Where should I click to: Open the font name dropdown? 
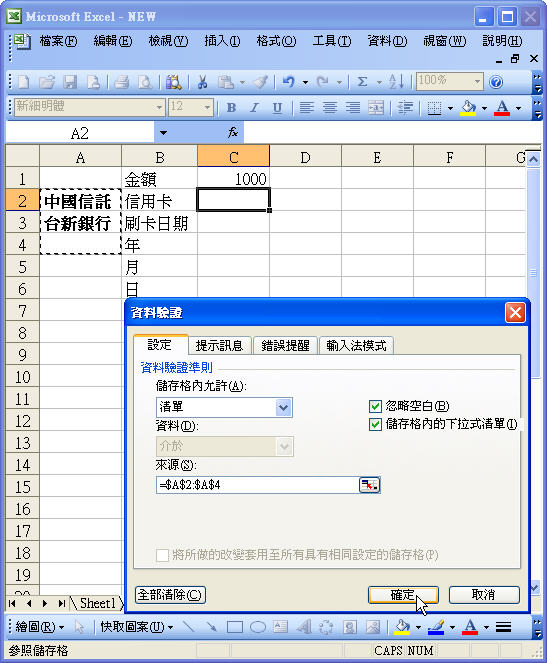pos(159,107)
